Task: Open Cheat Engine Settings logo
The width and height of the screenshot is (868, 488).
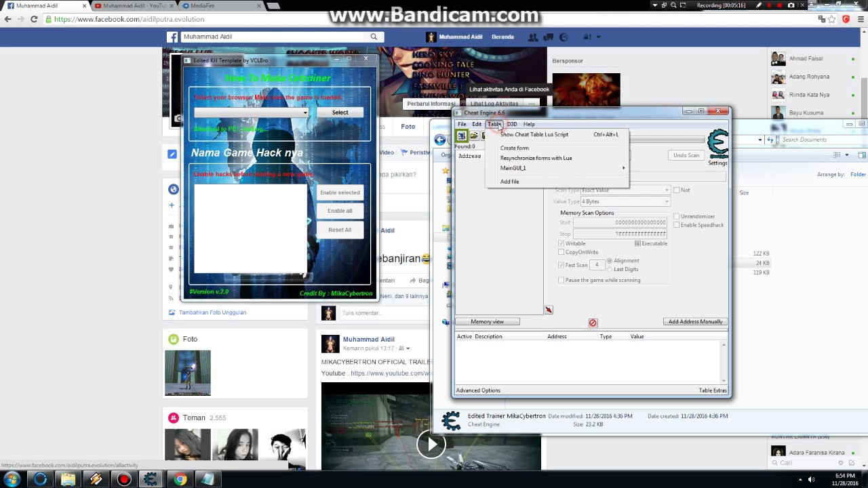Action: coord(717,145)
